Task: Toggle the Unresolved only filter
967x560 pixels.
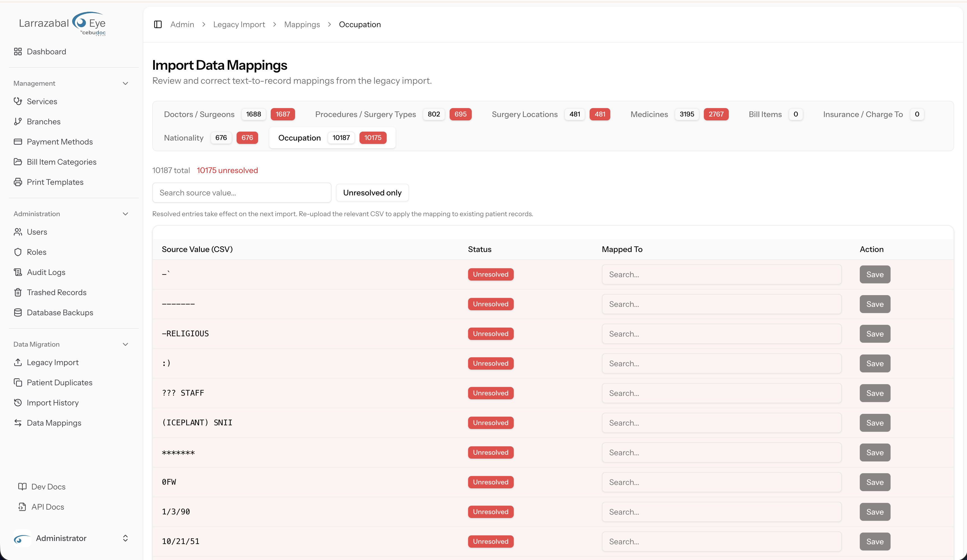Action: tap(372, 193)
